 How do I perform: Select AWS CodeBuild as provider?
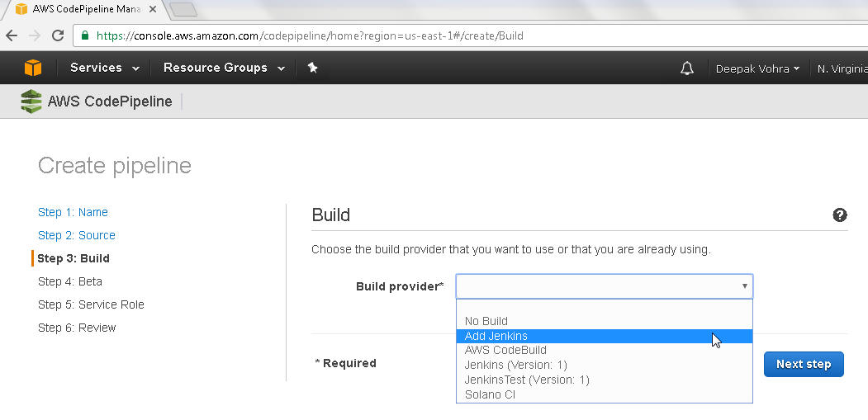pyautogui.click(x=604, y=351)
